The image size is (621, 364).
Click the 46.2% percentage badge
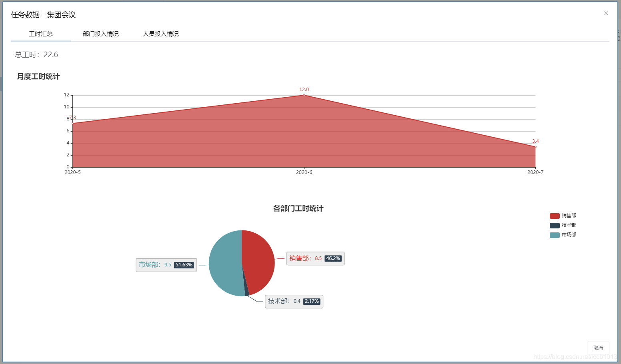(x=333, y=258)
